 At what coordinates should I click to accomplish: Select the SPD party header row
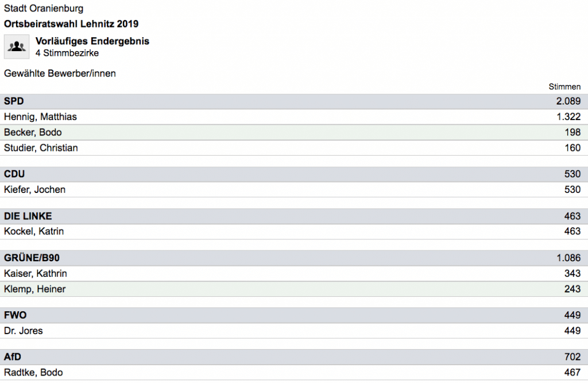coord(294,101)
